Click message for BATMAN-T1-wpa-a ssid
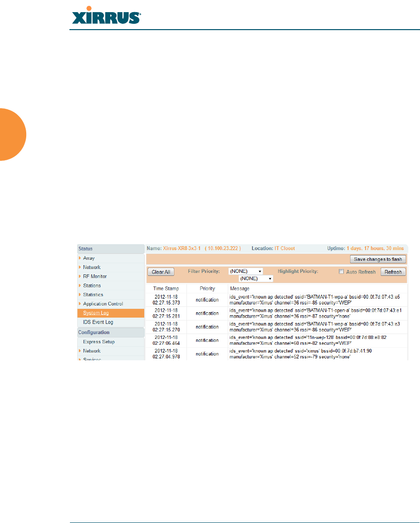Viewport: 420px width, 523px height. click(315, 300)
